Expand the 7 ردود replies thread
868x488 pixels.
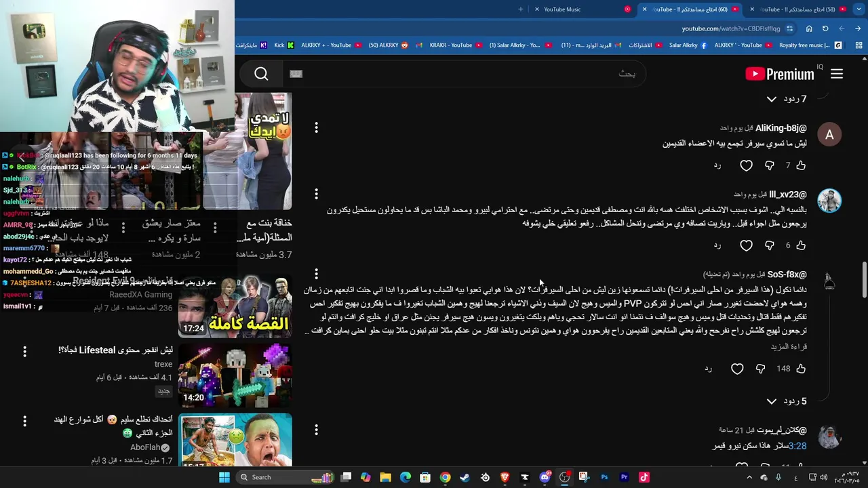(x=786, y=99)
